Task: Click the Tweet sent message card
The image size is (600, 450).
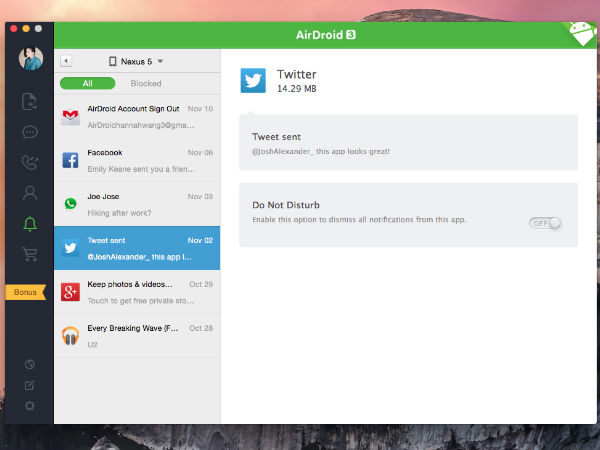Action: (408, 142)
